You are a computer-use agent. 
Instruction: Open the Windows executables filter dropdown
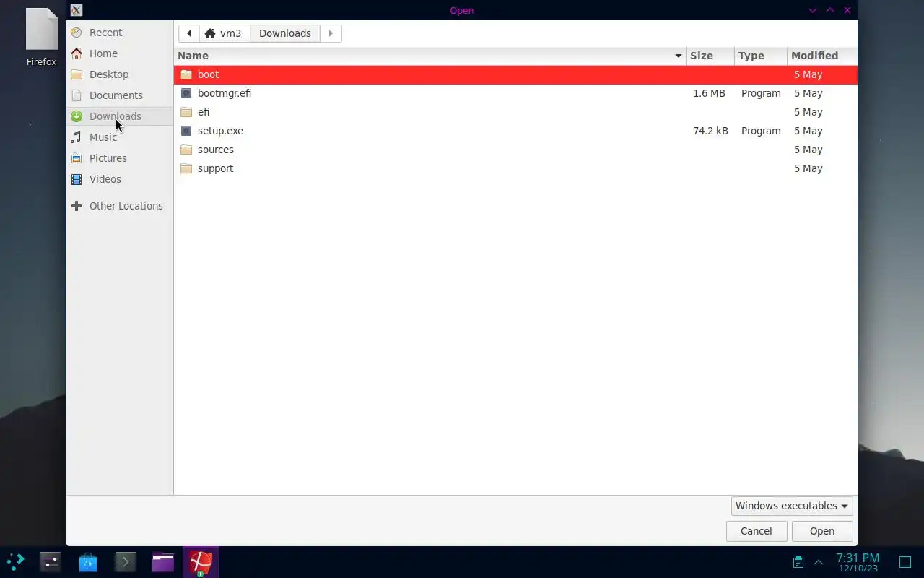792,506
